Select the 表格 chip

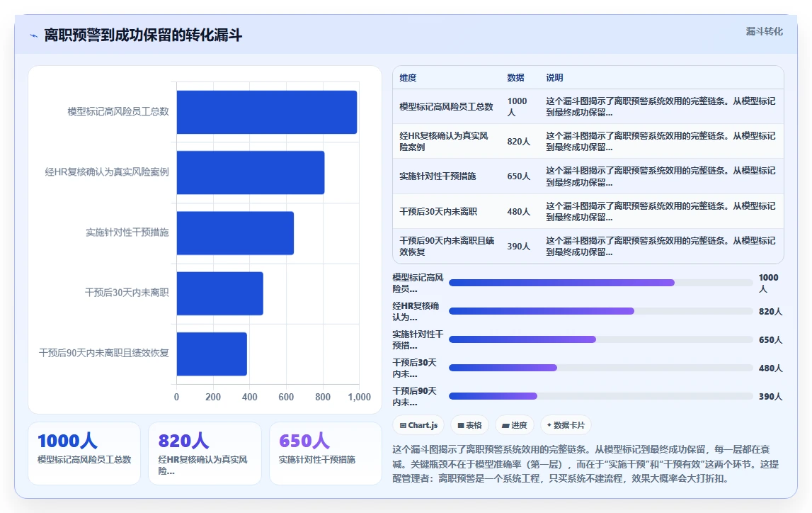click(469, 425)
